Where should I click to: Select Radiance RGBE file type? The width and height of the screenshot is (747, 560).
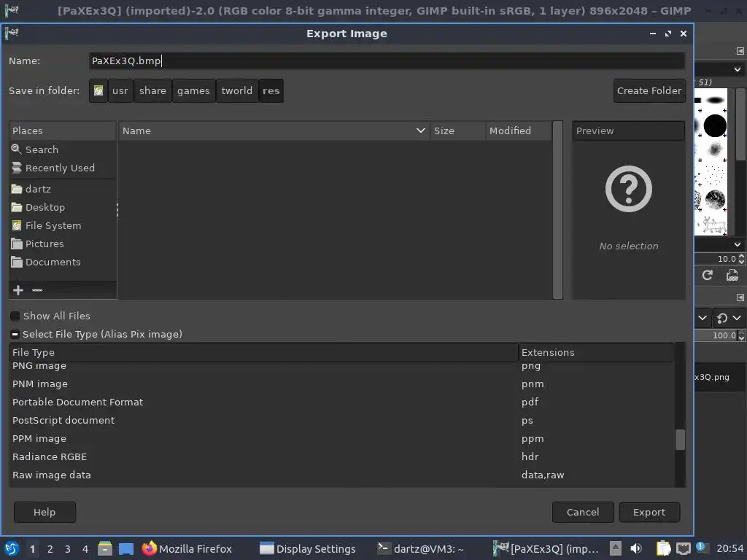pyautogui.click(x=341, y=456)
